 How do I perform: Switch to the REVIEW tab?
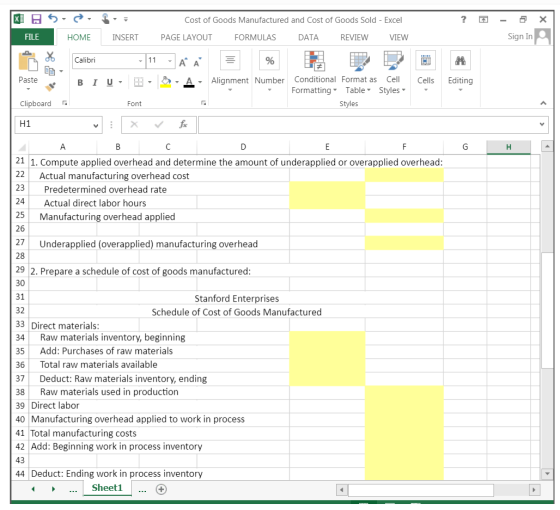(x=354, y=38)
